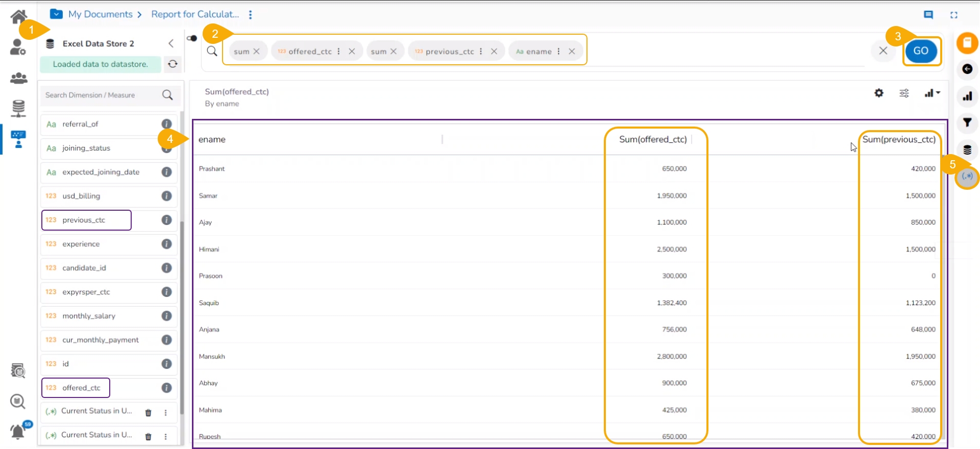Open options menu for offered_ctc chip
The height and width of the screenshot is (449, 980).
tap(339, 52)
